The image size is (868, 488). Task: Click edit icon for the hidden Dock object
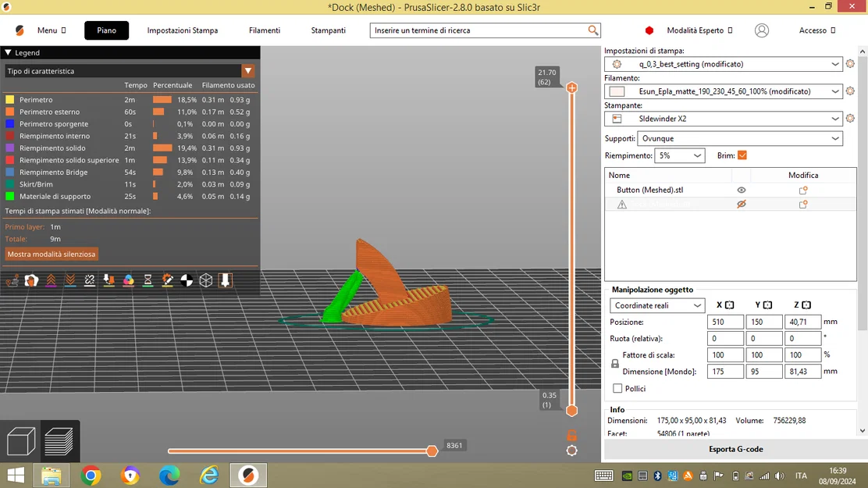pyautogui.click(x=803, y=205)
